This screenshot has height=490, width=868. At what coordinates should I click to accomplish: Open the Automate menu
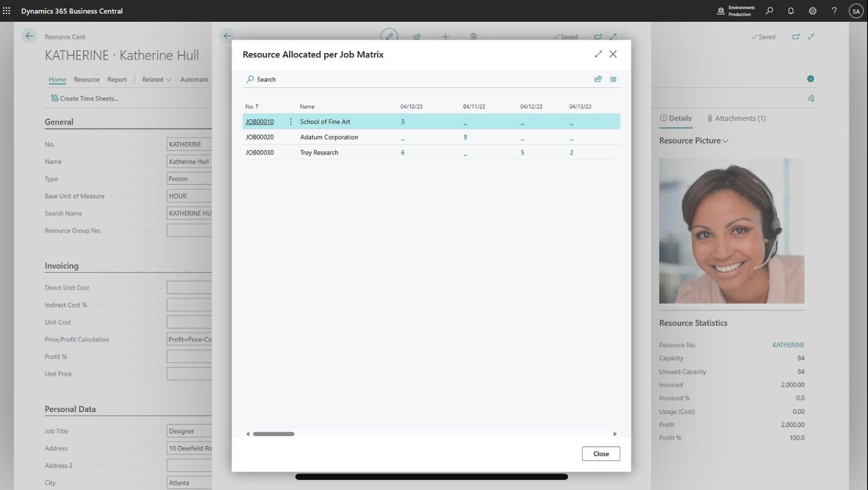pos(194,79)
